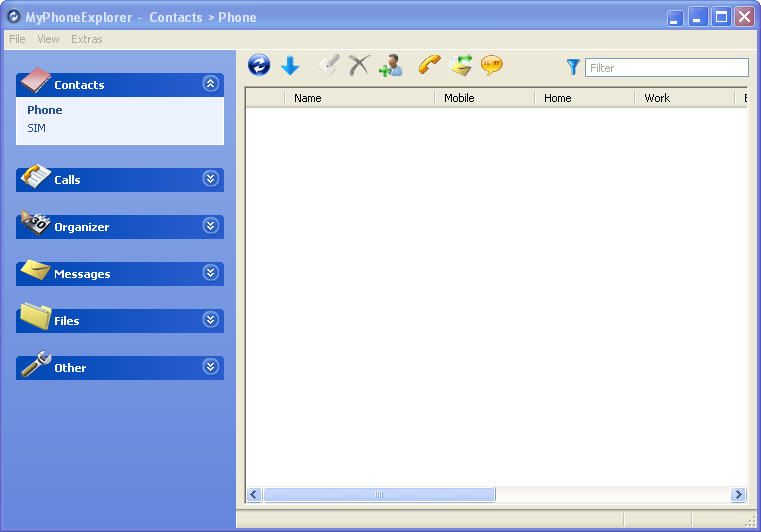This screenshot has height=532, width=761.
Task: Click the Other wrench icon
Action: 36,364
